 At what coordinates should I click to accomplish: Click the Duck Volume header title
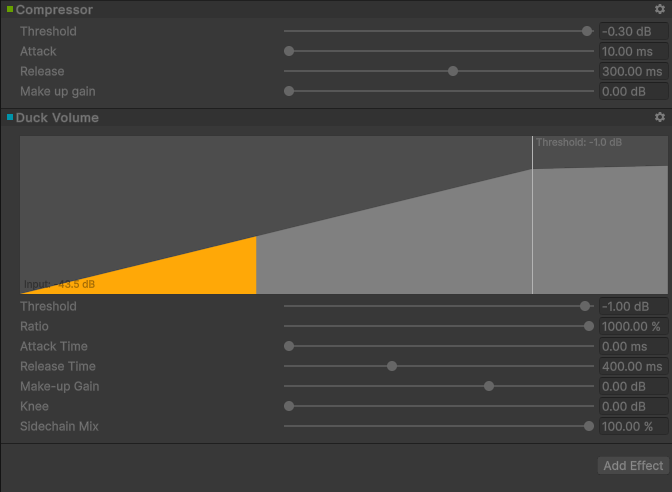[x=57, y=118]
